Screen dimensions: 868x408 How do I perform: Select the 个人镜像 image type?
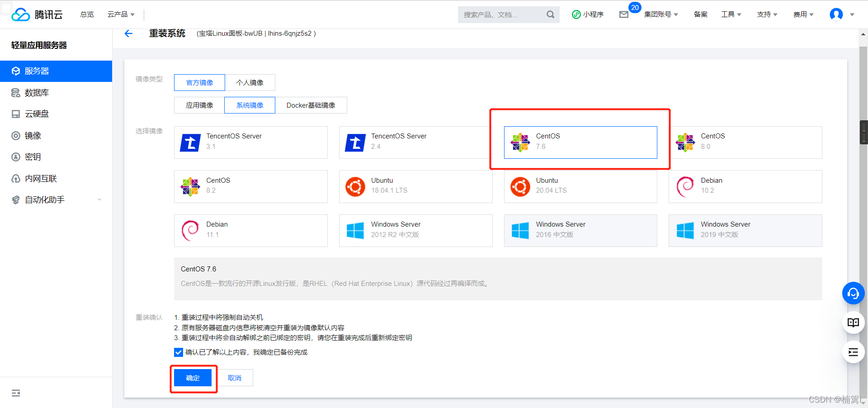250,83
